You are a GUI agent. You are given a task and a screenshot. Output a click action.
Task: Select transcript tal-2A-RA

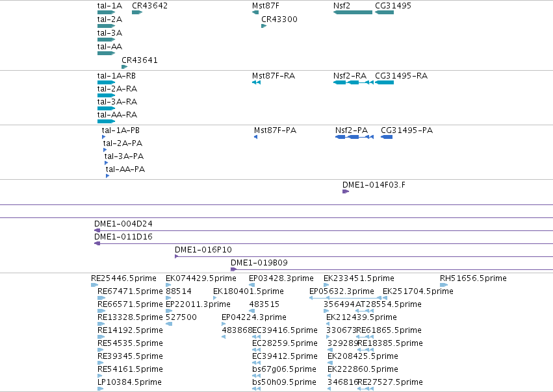(x=106, y=95)
